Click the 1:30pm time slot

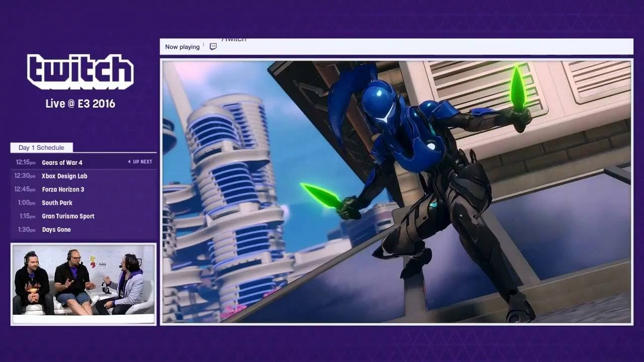point(26,230)
